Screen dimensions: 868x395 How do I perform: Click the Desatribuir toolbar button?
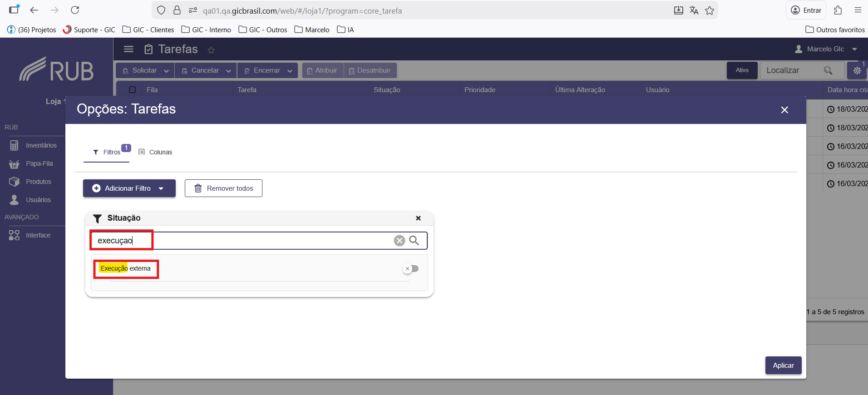pyautogui.click(x=370, y=70)
